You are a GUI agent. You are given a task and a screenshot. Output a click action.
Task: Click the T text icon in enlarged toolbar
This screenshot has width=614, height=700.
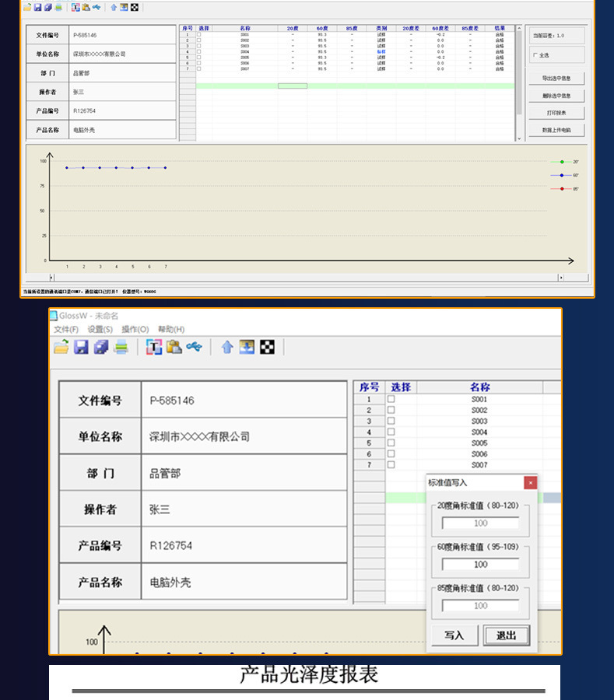click(x=154, y=347)
